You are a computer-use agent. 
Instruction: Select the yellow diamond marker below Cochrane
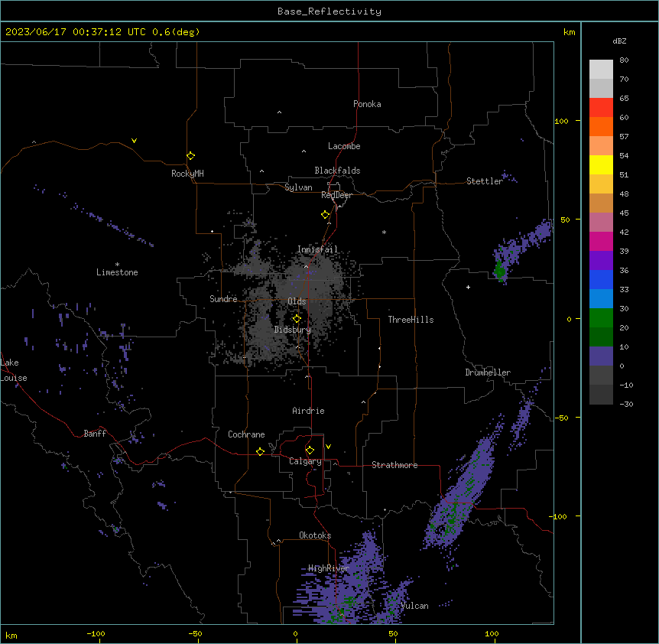(x=260, y=451)
